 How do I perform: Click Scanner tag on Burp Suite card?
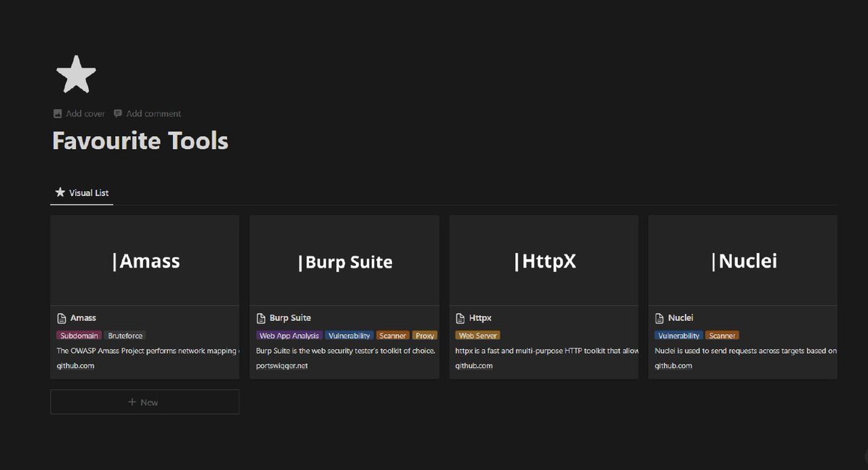(393, 336)
